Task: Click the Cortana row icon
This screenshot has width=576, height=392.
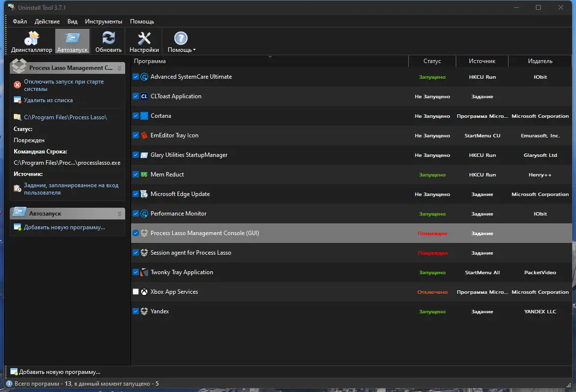Action: click(144, 116)
